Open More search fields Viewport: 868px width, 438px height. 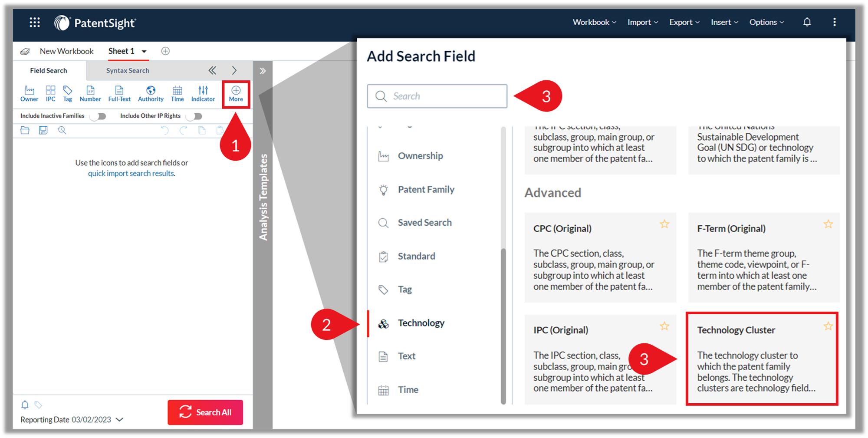pos(236,93)
